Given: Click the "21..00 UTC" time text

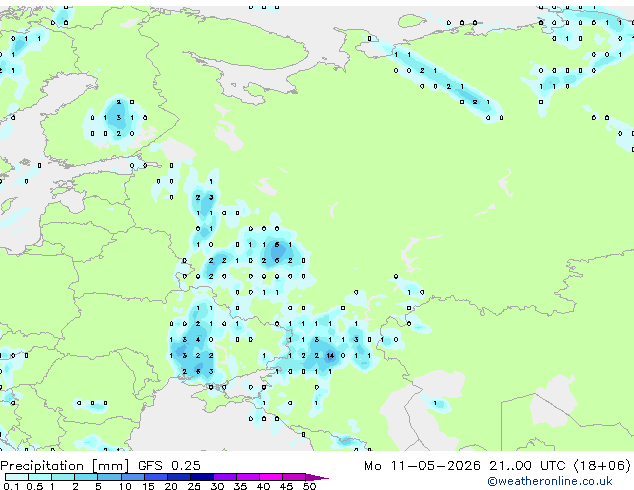Looking at the screenshot, I should (527, 466).
